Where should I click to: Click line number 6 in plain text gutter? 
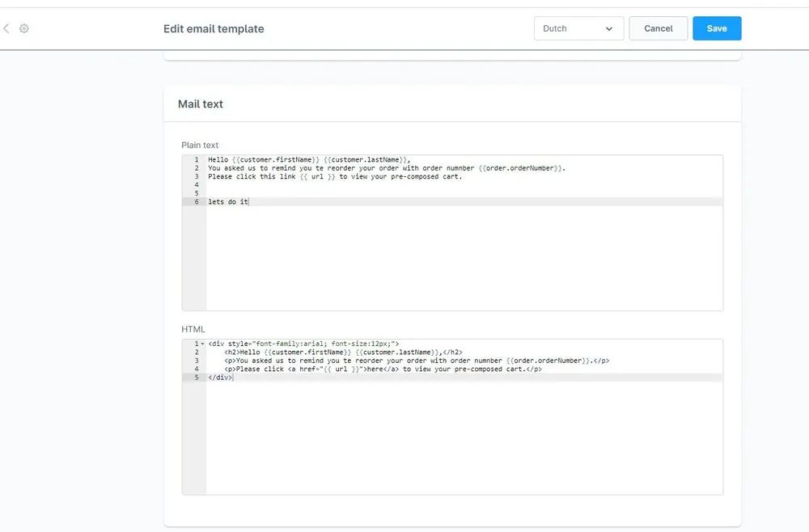coord(196,201)
